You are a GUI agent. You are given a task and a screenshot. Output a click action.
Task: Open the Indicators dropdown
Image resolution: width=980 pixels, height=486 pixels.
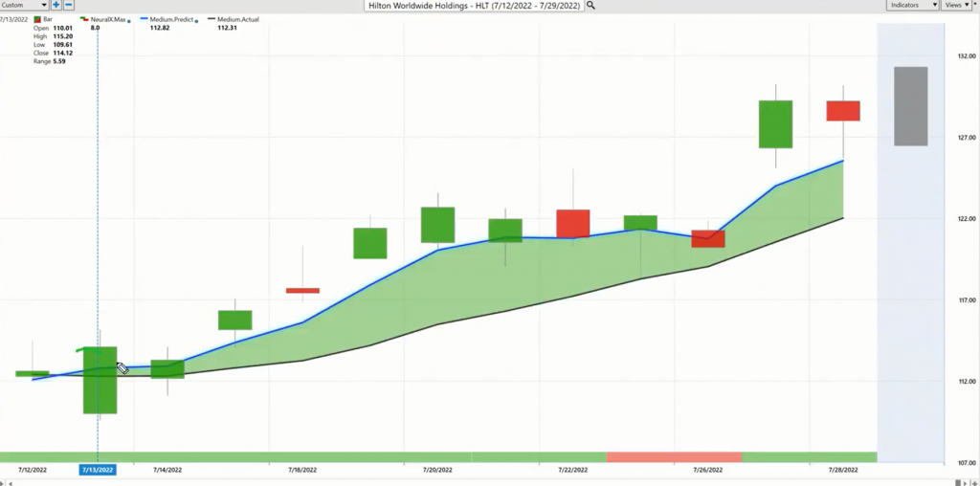click(x=912, y=5)
